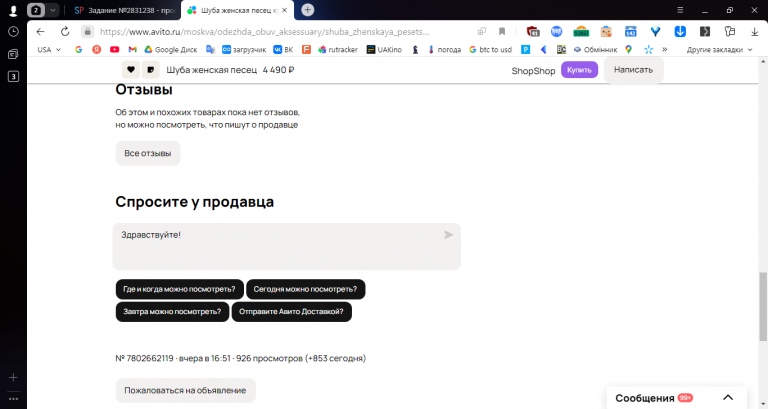768x409 pixels.
Task: Click the Написать button
Action: pyautogui.click(x=633, y=70)
